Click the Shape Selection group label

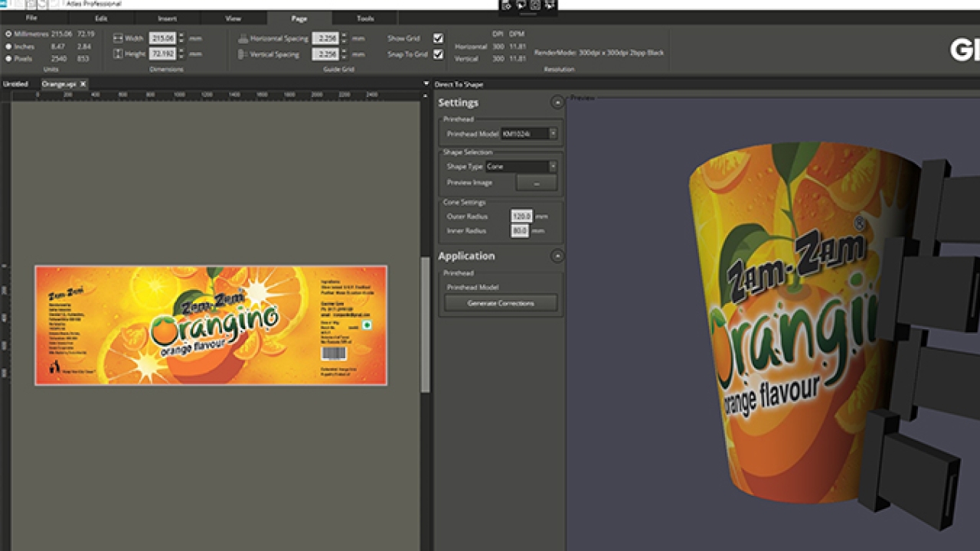coord(468,152)
